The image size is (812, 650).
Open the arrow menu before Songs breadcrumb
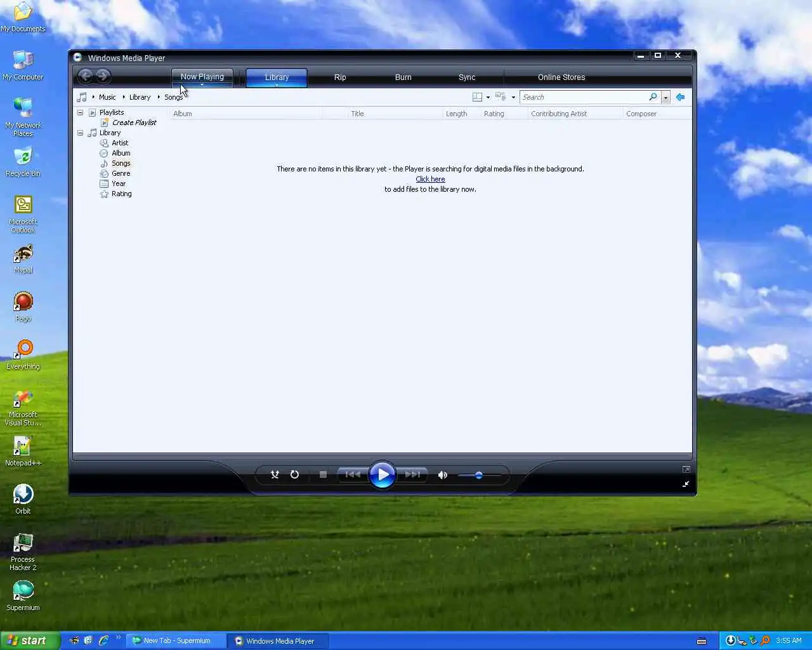pos(159,97)
